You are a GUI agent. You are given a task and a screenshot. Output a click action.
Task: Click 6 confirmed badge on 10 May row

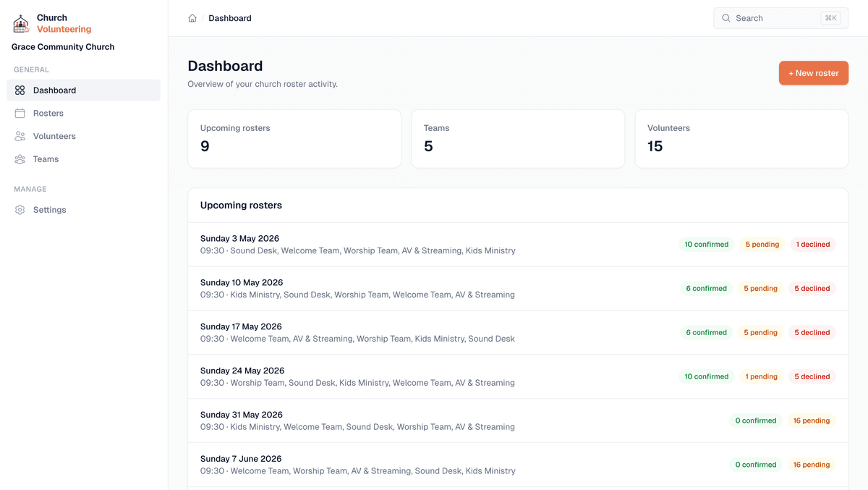click(x=707, y=289)
